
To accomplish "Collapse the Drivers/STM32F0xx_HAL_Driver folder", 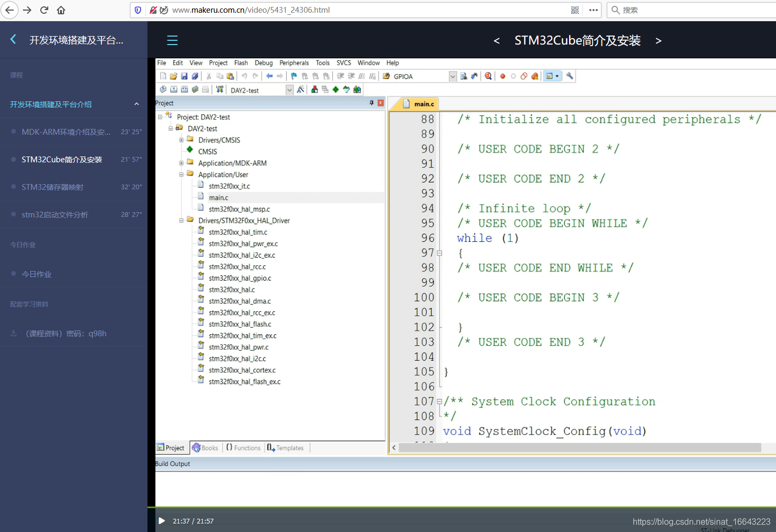I will click(x=181, y=220).
